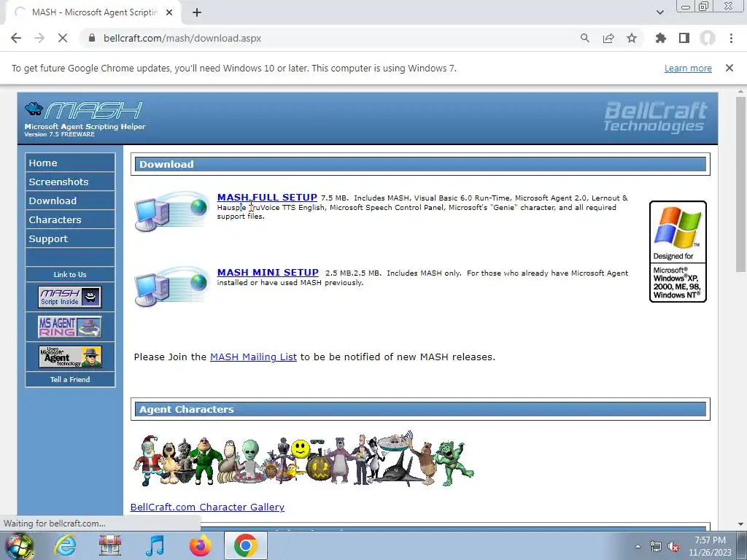Click the page vertical scrollbar thumb
This screenshot has height=560, width=747.
point(740,184)
